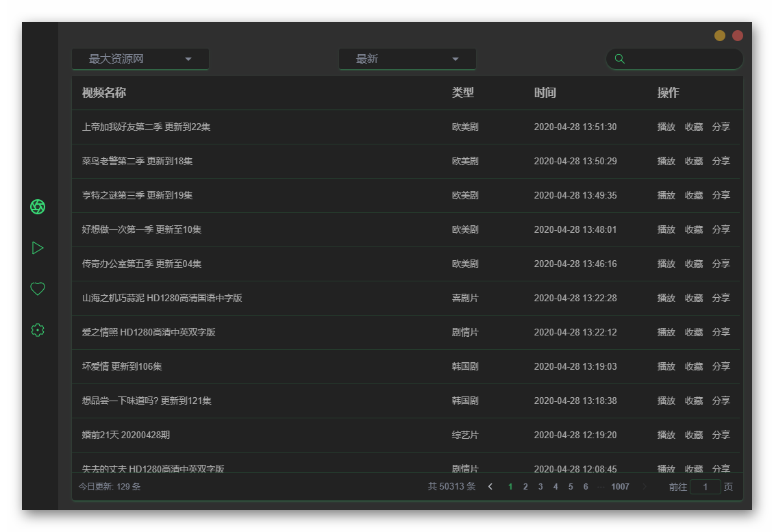Open the player view triangle icon
Image resolution: width=774 pixels, height=532 pixels.
(x=38, y=248)
